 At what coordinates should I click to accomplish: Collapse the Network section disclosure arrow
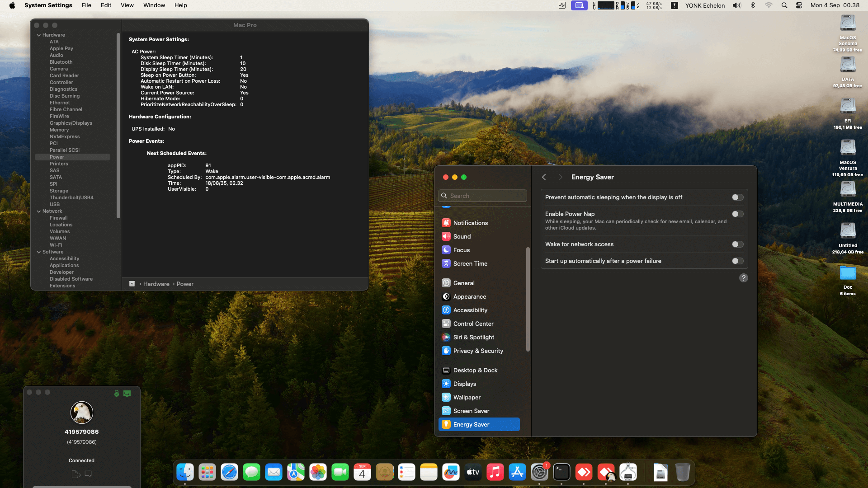click(x=39, y=211)
